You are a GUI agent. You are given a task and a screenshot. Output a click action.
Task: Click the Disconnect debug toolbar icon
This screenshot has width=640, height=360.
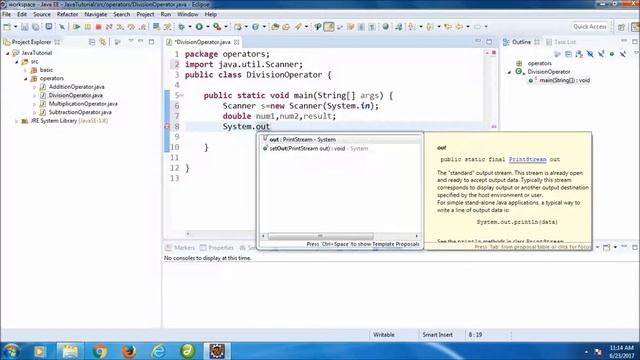[x=109, y=27]
